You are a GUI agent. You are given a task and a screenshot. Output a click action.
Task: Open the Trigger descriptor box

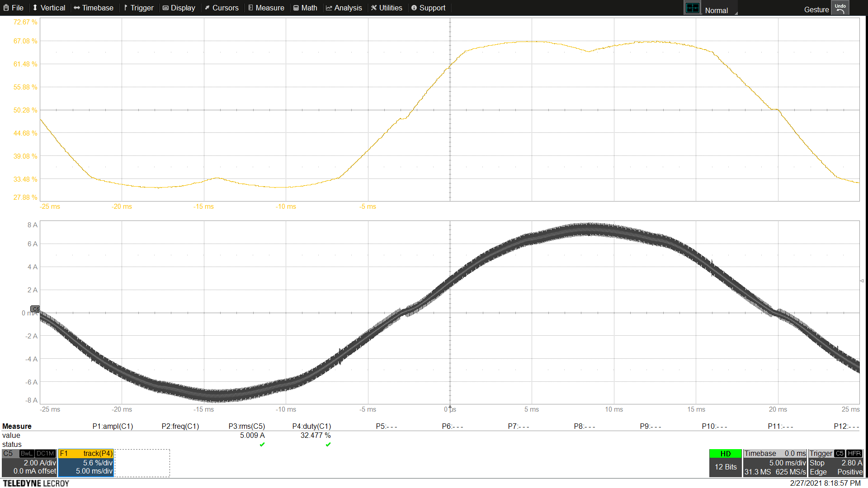point(836,463)
